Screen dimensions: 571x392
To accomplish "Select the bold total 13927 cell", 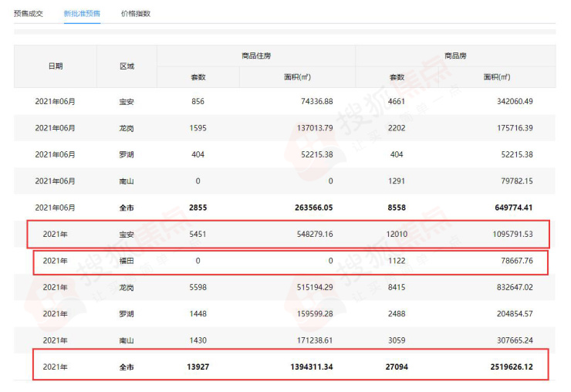I will 198,367.
